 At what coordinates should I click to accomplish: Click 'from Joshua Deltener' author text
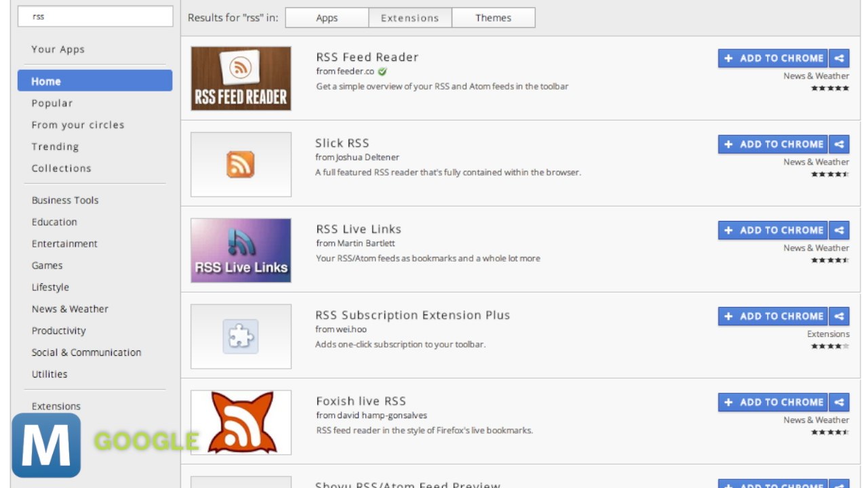tap(357, 157)
